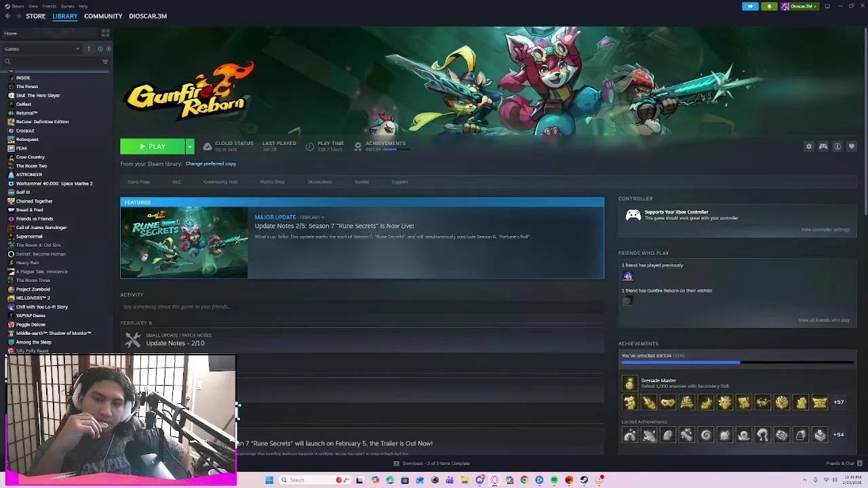Open the Guides tab
Image resolution: width=868 pixels, height=488 pixels.
(x=361, y=182)
